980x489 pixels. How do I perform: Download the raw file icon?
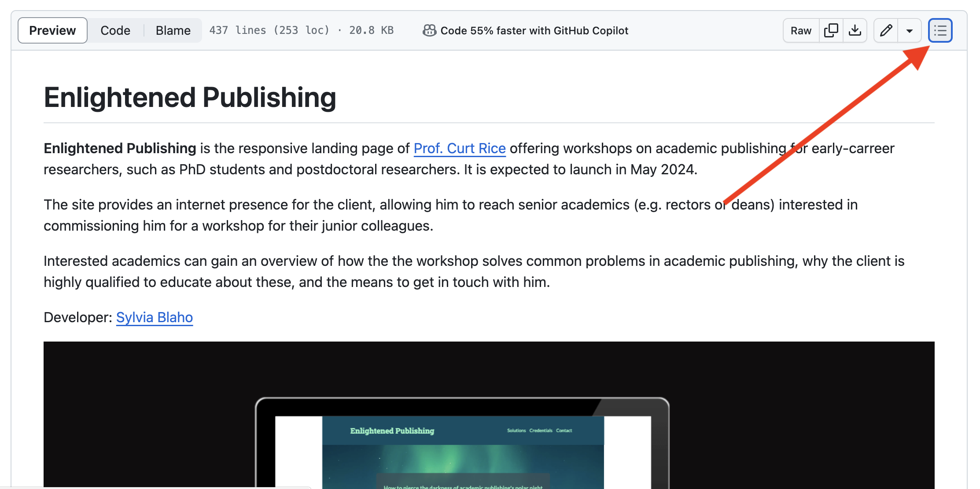855,30
